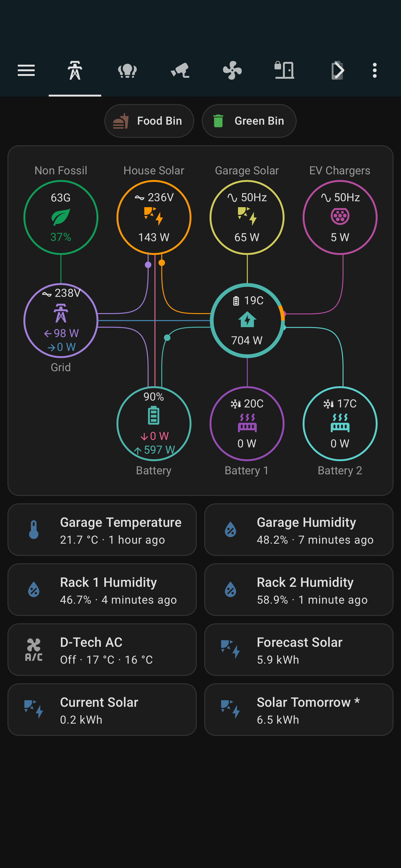Tap the Green Bin chip
Screen dimensions: 401x868
(x=249, y=121)
